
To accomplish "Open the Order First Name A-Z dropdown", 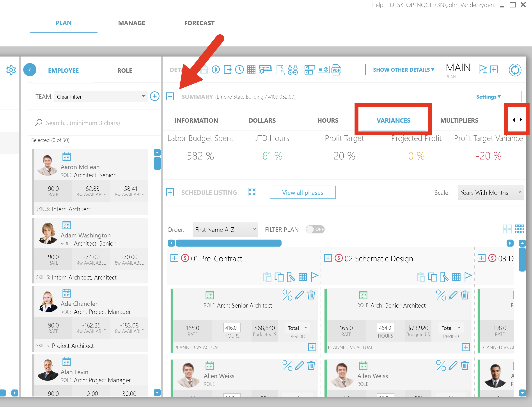I will point(225,229).
